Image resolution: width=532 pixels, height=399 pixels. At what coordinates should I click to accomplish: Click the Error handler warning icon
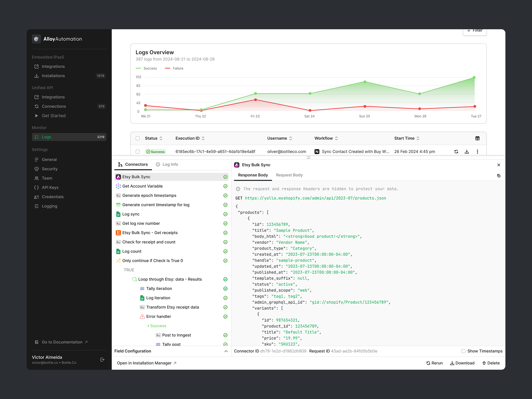[x=142, y=317]
